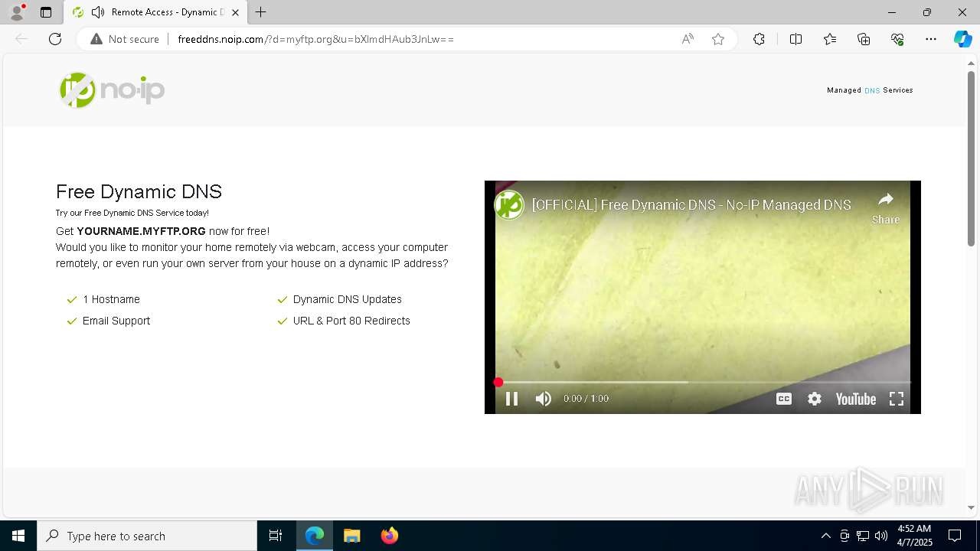Viewport: 980px width, 551px height.
Task: Open network tray icon
Action: 863,536
